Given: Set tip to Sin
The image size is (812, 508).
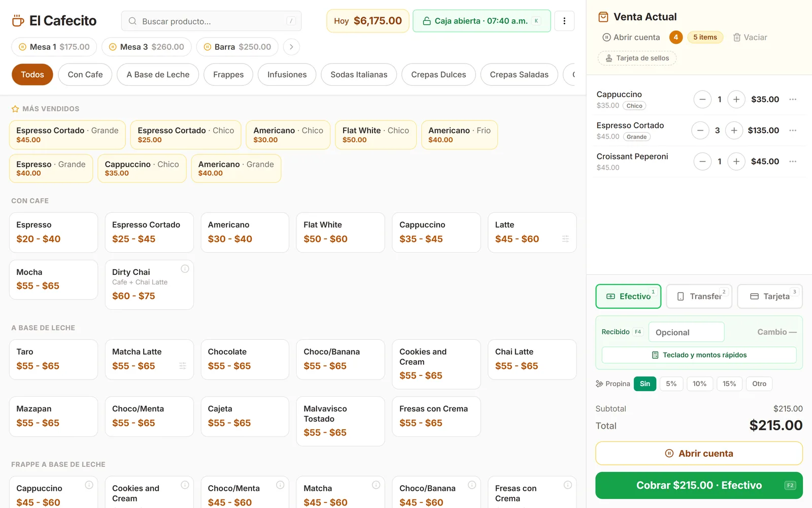Looking at the screenshot, I should pyautogui.click(x=645, y=384).
